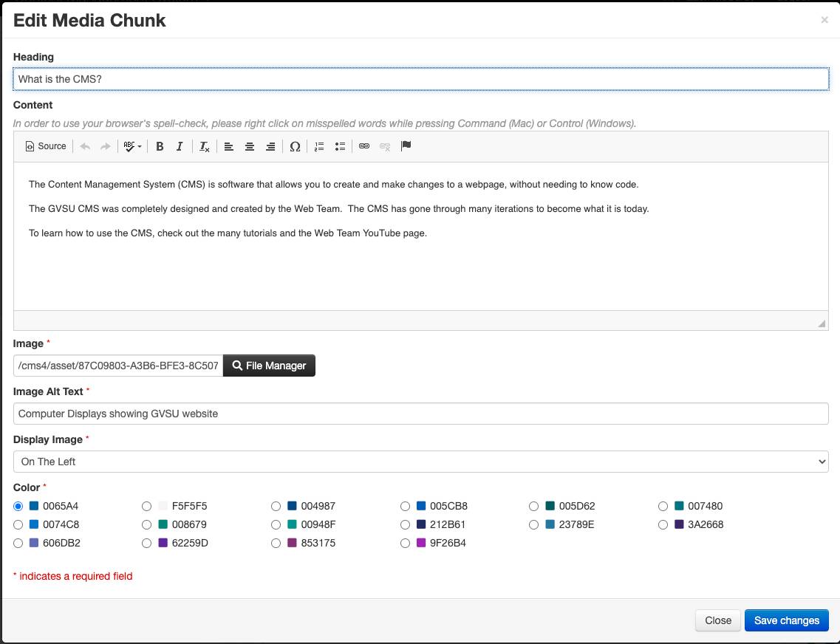Open the File Manager

269,366
